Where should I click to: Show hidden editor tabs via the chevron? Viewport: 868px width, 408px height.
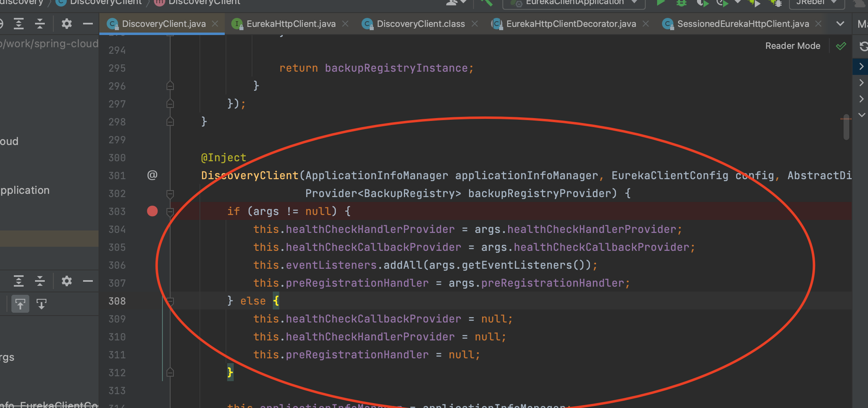tap(840, 24)
